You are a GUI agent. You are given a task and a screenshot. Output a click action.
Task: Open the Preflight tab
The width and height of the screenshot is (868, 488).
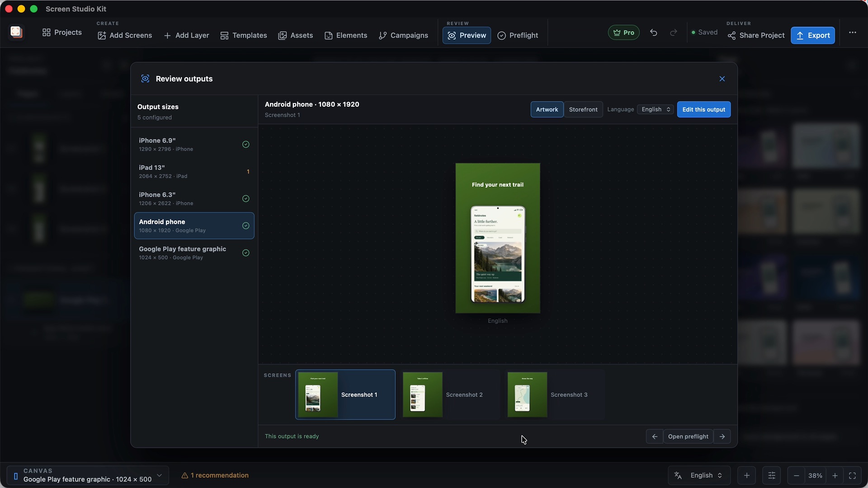(x=518, y=35)
